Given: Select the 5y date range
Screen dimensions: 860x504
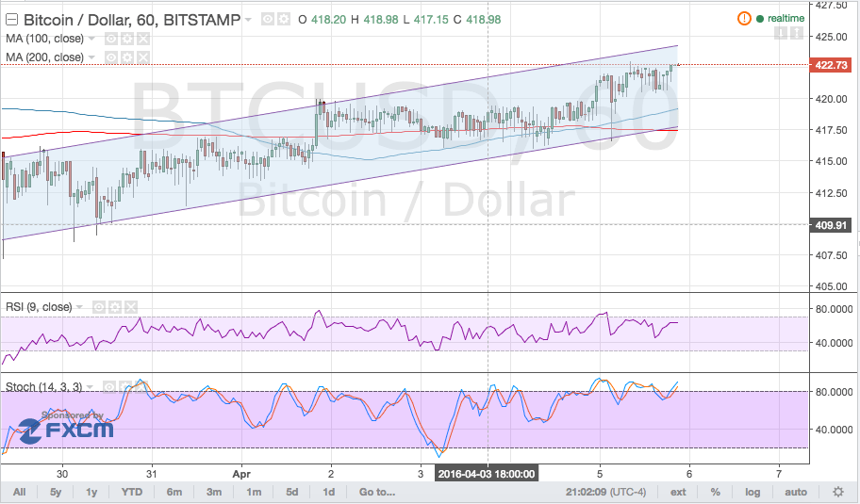Looking at the screenshot, I should (56, 492).
